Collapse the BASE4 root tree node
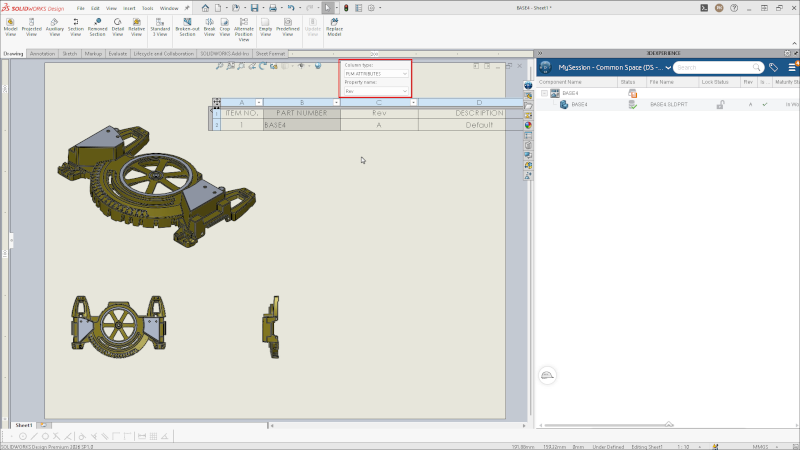The image size is (800, 450). pyautogui.click(x=545, y=93)
